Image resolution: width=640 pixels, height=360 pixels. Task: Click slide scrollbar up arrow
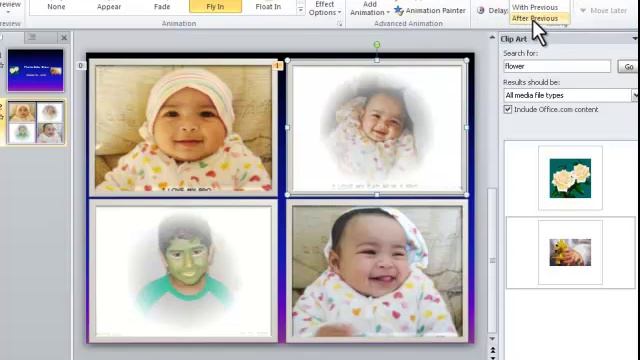click(492, 38)
